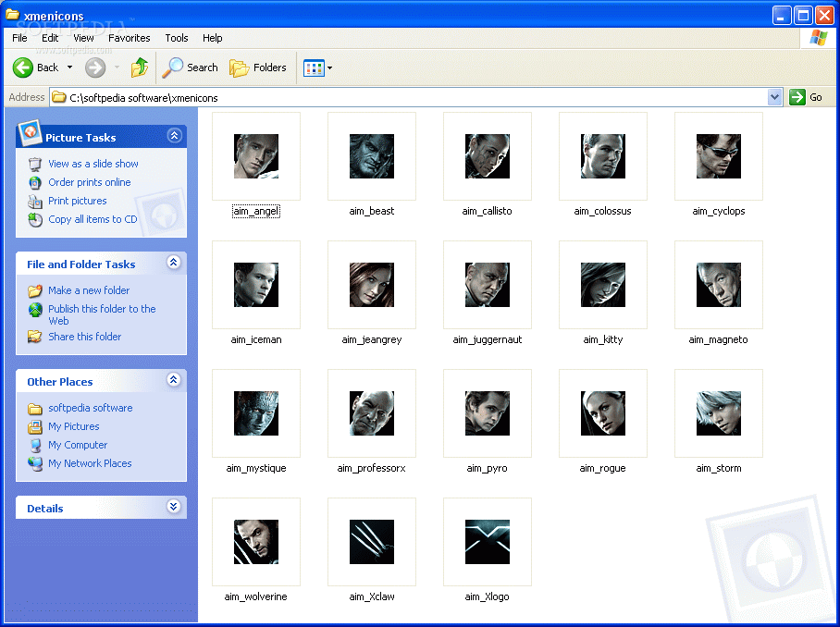
Task: Click the aim_Xlogo file name label
Action: point(487,596)
